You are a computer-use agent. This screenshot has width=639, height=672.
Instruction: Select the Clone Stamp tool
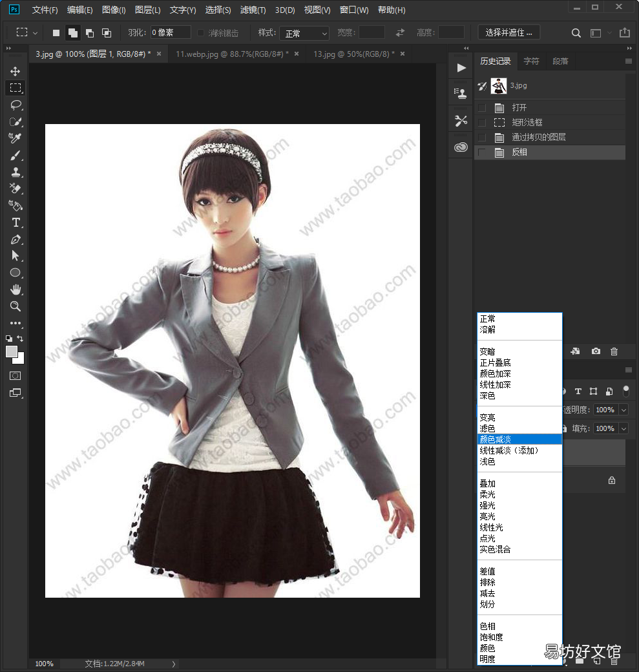click(x=16, y=173)
